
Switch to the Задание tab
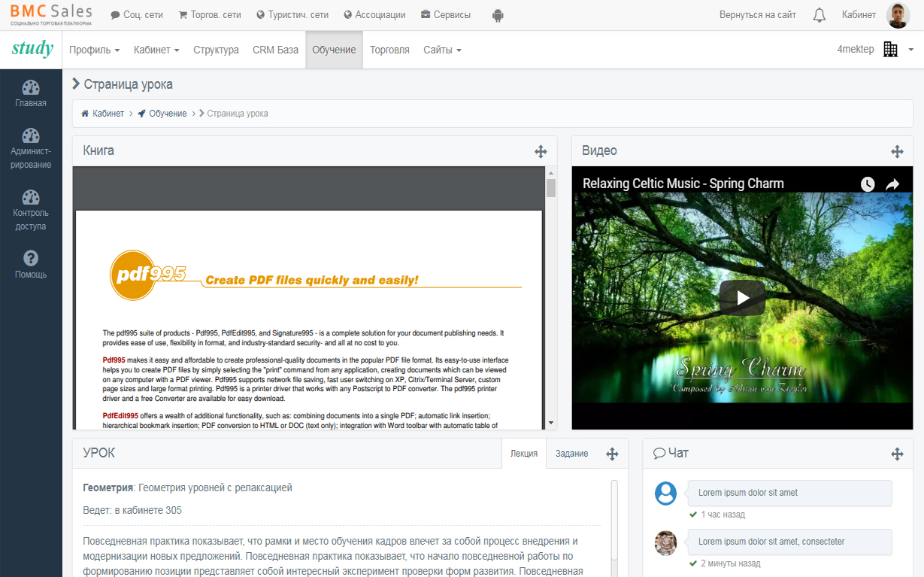571,454
